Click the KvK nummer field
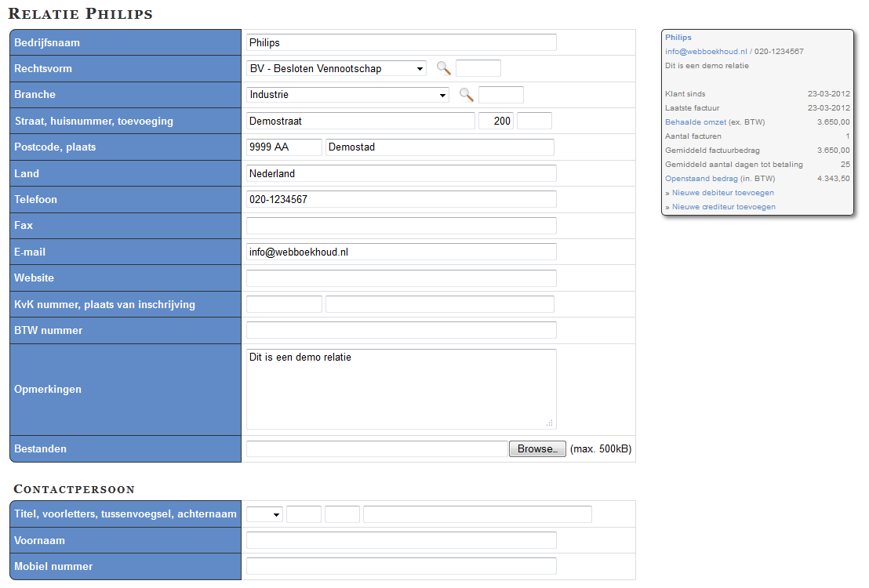The height and width of the screenshot is (588, 869). click(285, 304)
